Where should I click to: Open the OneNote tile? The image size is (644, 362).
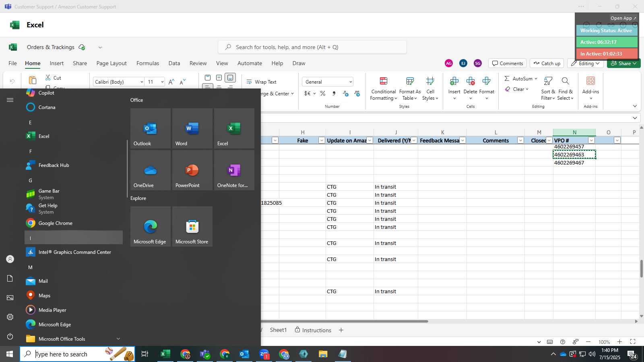[x=234, y=170]
